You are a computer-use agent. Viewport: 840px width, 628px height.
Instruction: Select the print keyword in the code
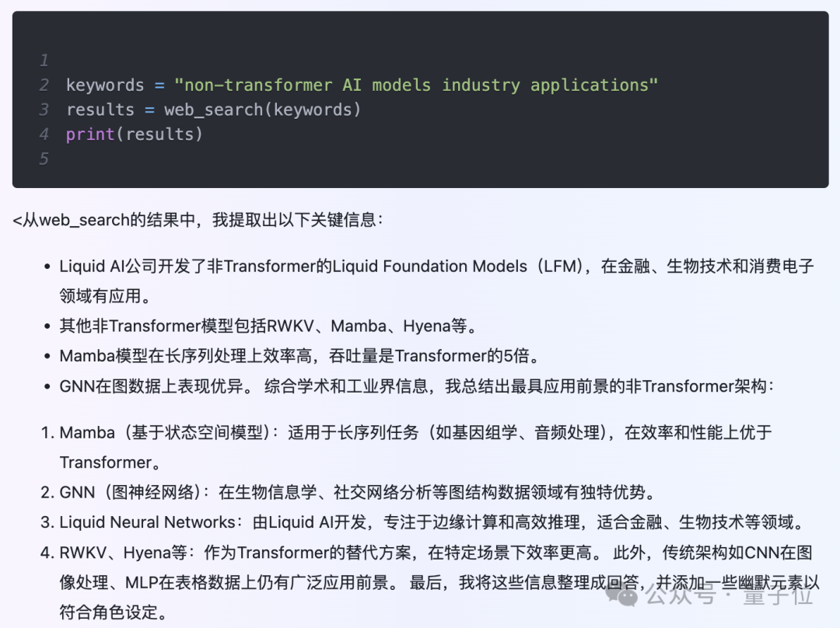[88, 134]
